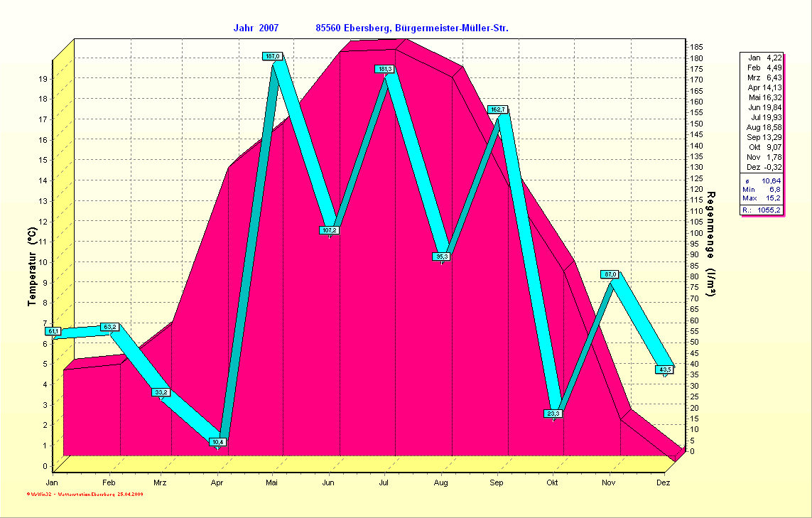Image resolution: width=812 pixels, height=518 pixels.
Task: Click the 'Dez -0,32' legend entry
Action: coord(764,167)
